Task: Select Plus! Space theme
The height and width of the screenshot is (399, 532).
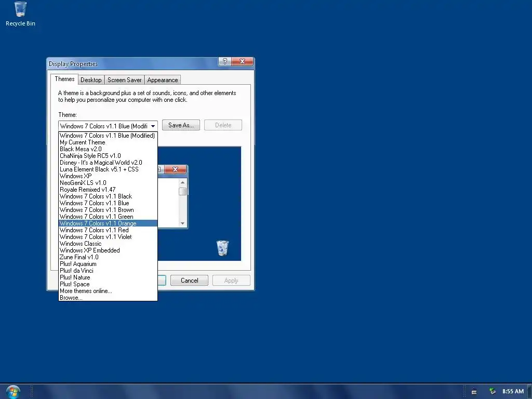Action: 108,284
